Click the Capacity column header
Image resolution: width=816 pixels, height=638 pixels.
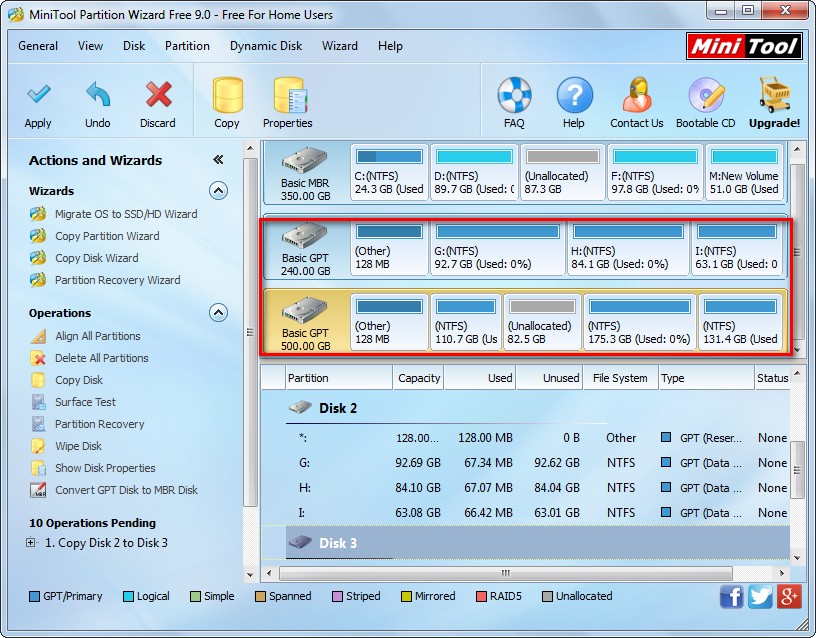tap(418, 378)
